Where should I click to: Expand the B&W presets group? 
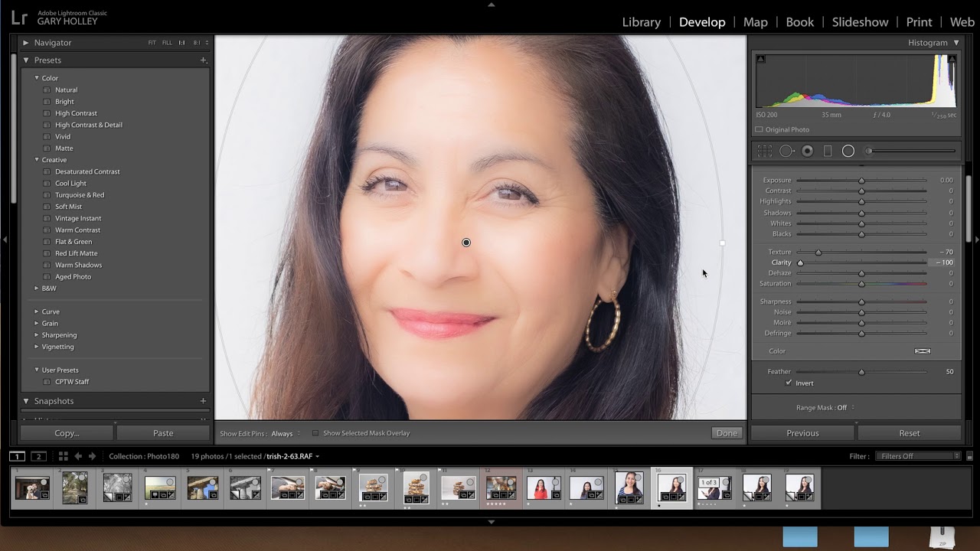point(37,289)
